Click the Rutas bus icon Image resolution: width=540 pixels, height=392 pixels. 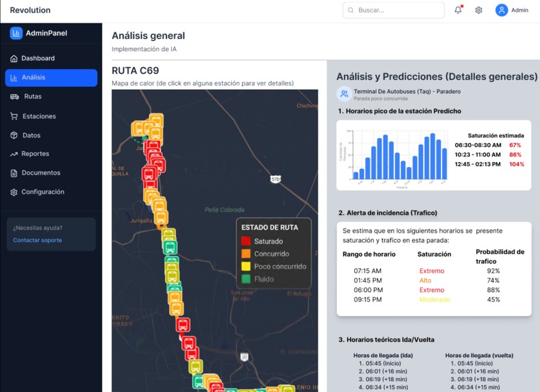(14, 96)
